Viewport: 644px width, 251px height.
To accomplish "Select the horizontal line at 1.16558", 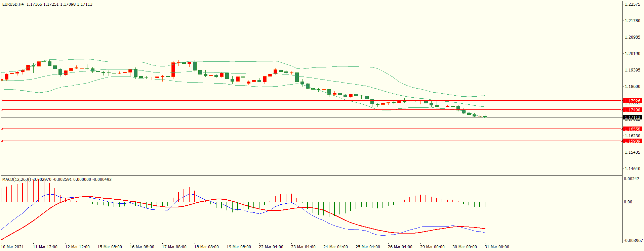I will (x=311, y=129).
